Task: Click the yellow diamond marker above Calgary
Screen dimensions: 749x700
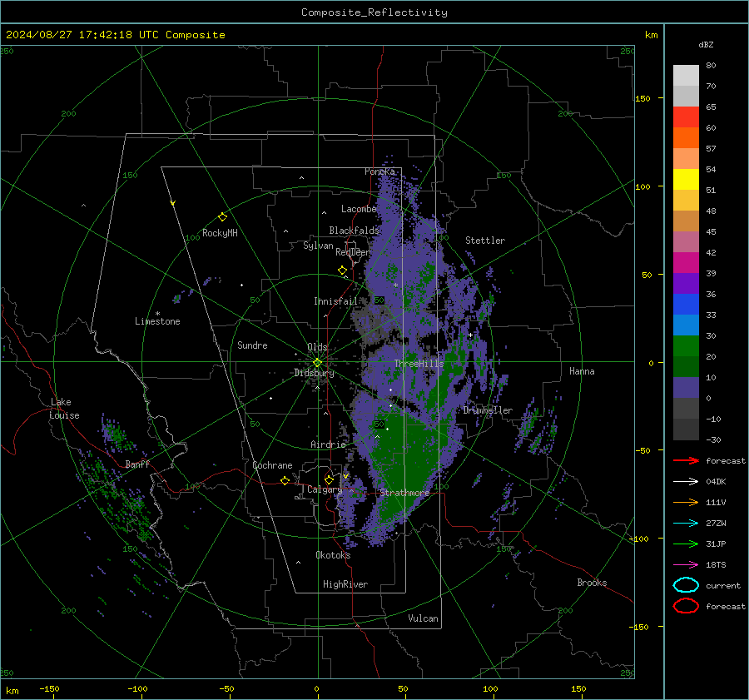Action: pyautogui.click(x=329, y=479)
